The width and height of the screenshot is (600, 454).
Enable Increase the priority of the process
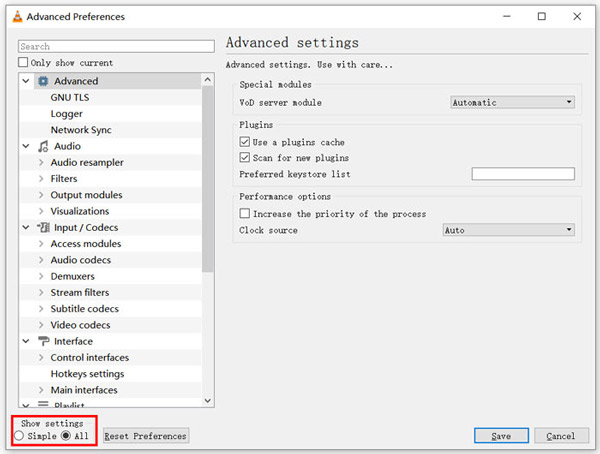click(x=245, y=213)
